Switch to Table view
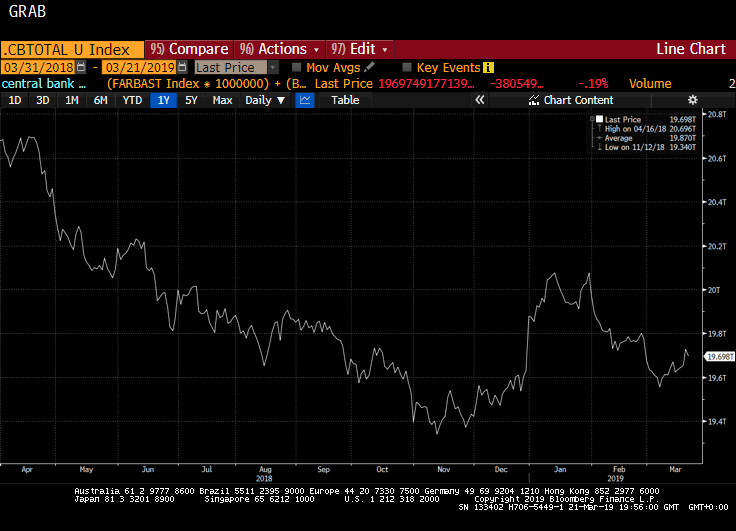This screenshot has width=736, height=531. point(345,100)
